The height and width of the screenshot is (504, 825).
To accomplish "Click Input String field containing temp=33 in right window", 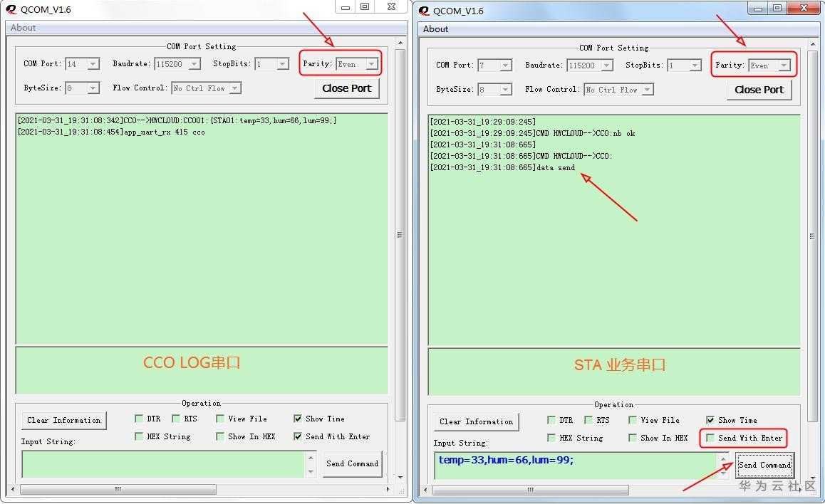I will 576,466.
